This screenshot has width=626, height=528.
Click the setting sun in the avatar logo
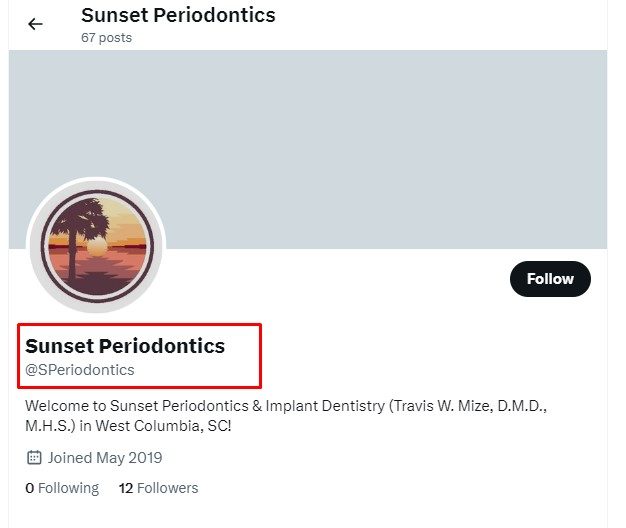coord(98,246)
